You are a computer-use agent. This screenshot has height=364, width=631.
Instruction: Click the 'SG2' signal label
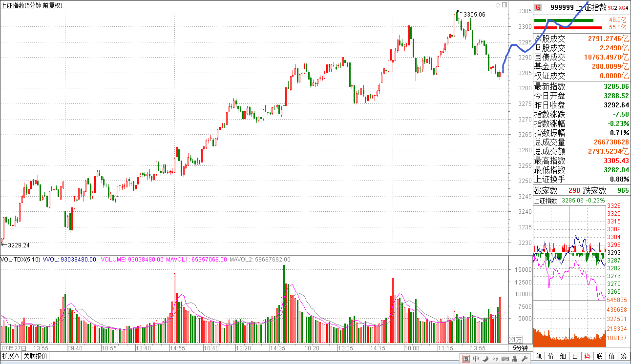click(612, 8)
